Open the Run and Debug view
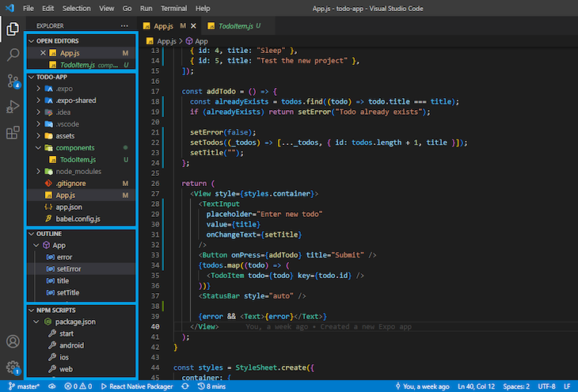This screenshot has height=392, width=578. [x=13, y=107]
